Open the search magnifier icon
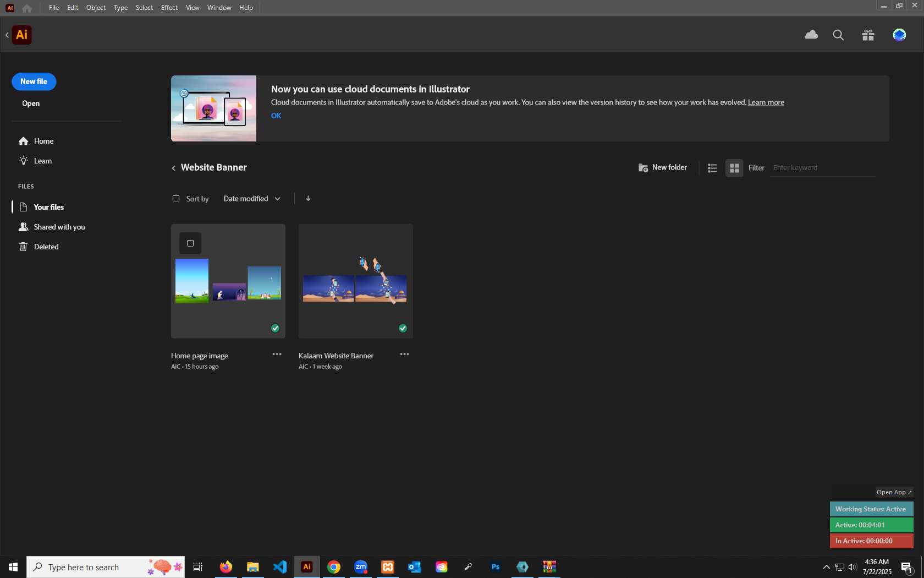The width and height of the screenshot is (924, 578). (838, 35)
